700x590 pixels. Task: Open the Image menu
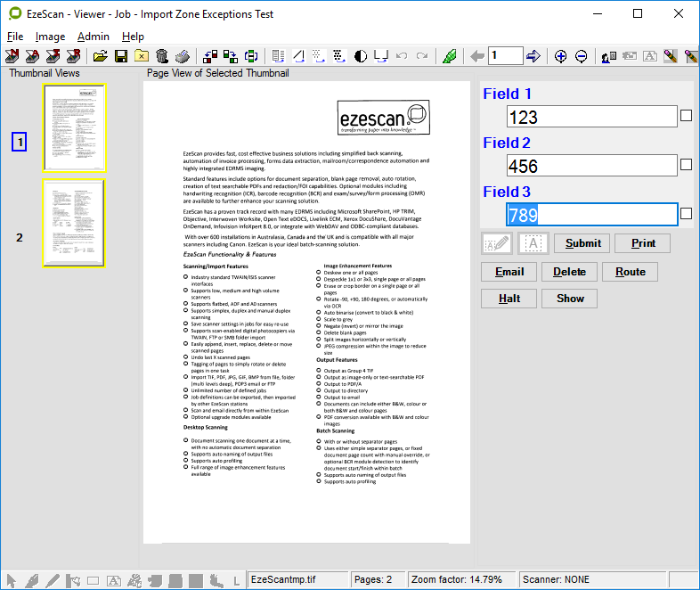point(50,37)
